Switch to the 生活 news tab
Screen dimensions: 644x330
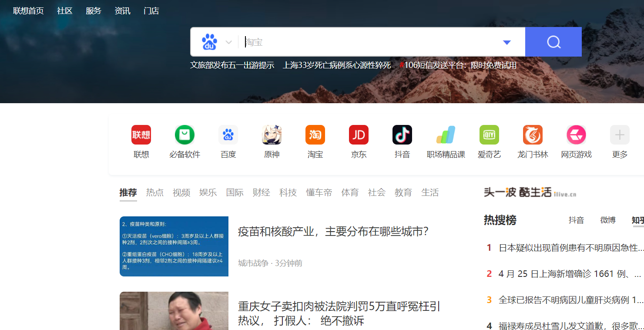click(430, 192)
